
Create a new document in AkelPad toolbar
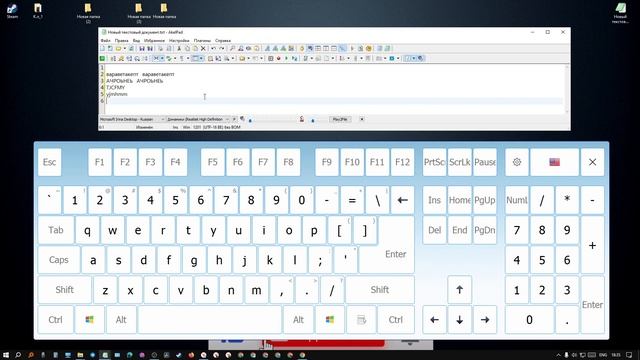click(102, 49)
